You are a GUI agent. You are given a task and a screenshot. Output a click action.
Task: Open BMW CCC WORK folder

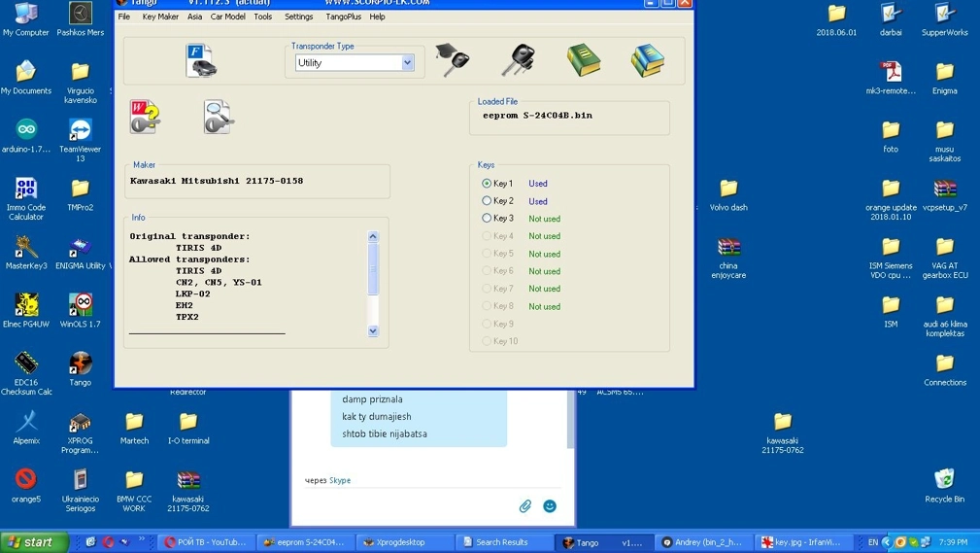point(134,491)
